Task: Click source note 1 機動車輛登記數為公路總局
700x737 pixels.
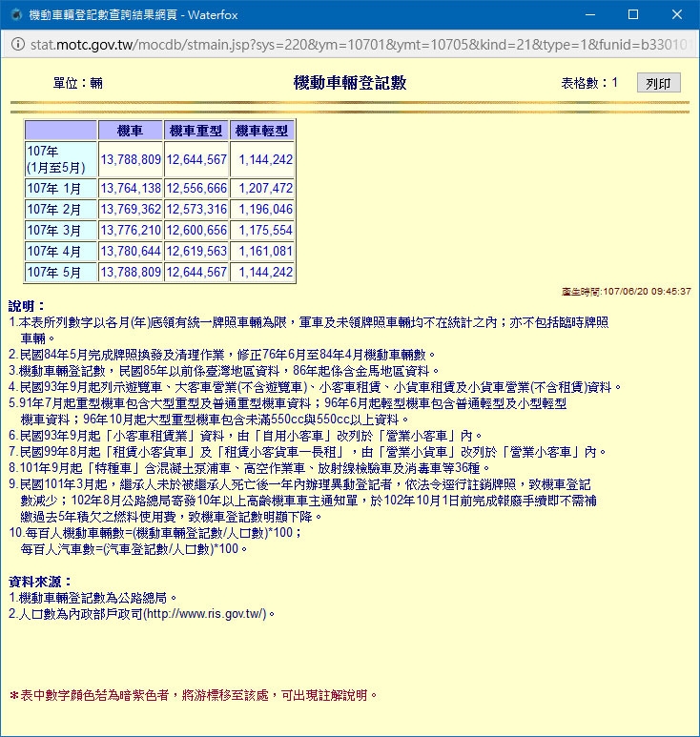Action: coord(93,598)
